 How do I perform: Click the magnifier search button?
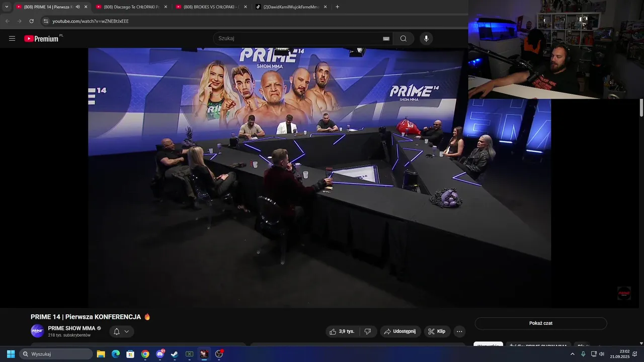(404, 38)
